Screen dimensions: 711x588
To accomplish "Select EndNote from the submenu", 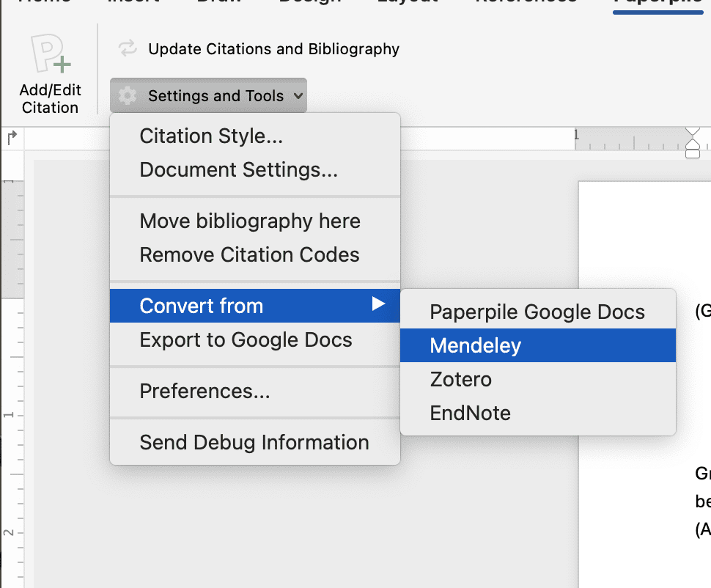I will (x=470, y=414).
